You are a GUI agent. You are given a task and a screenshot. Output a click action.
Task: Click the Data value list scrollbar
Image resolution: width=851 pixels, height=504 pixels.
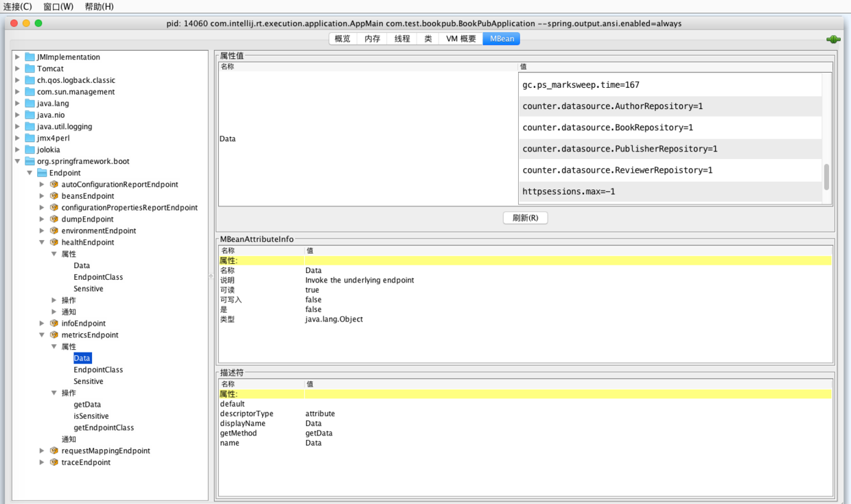pos(826,177)
